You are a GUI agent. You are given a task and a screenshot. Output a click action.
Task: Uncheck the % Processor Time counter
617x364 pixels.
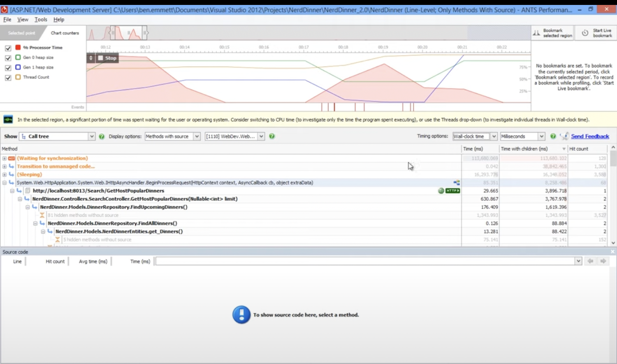click(7, 48)
